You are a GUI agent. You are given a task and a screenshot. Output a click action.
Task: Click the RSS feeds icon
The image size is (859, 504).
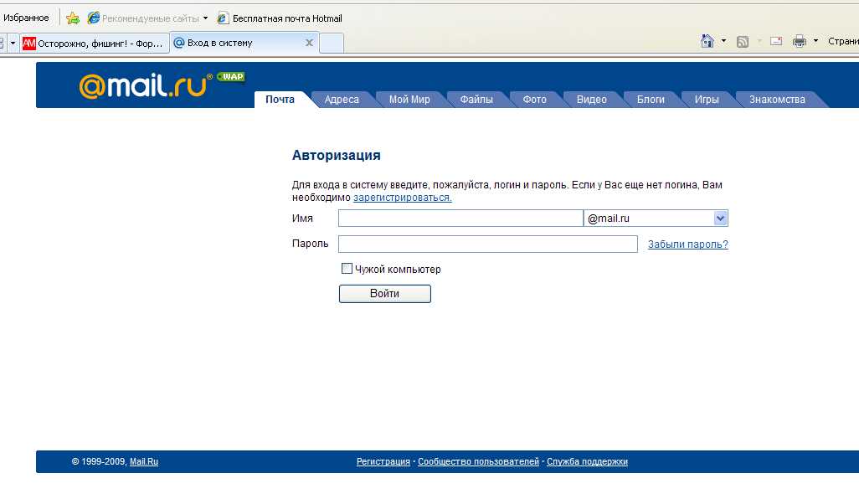743,42
